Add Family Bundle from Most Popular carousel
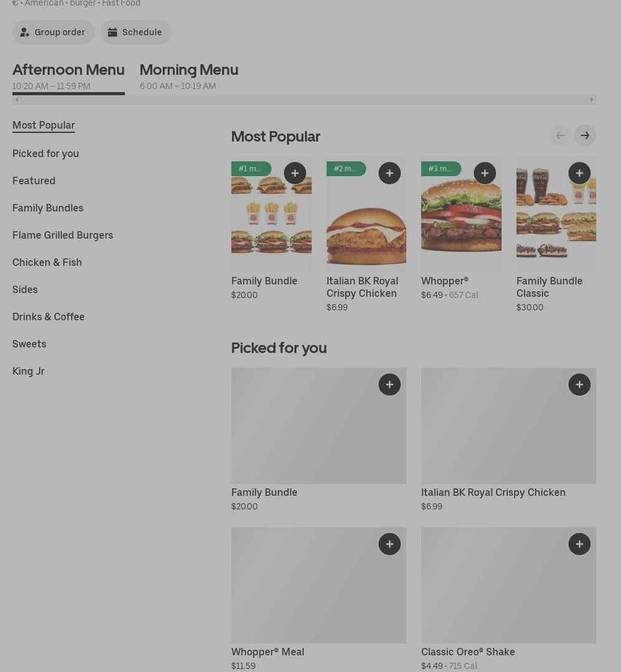Image resolution: width=621 pixels, height=672 pixels. point(294,173)
